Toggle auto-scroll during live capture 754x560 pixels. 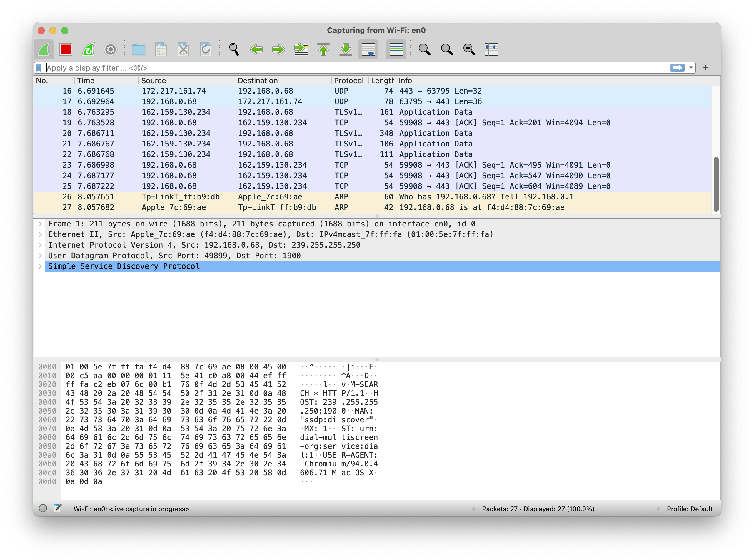[x=368, y=49]
